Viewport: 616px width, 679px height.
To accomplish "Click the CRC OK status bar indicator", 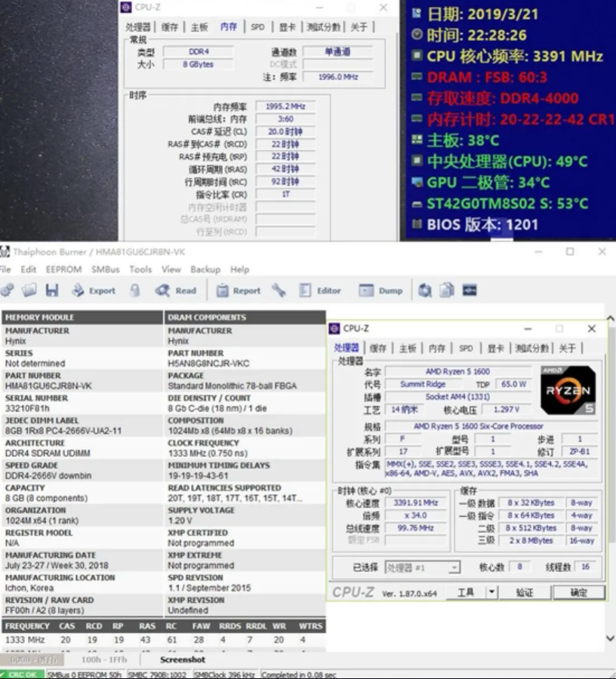I will (23, 674).
